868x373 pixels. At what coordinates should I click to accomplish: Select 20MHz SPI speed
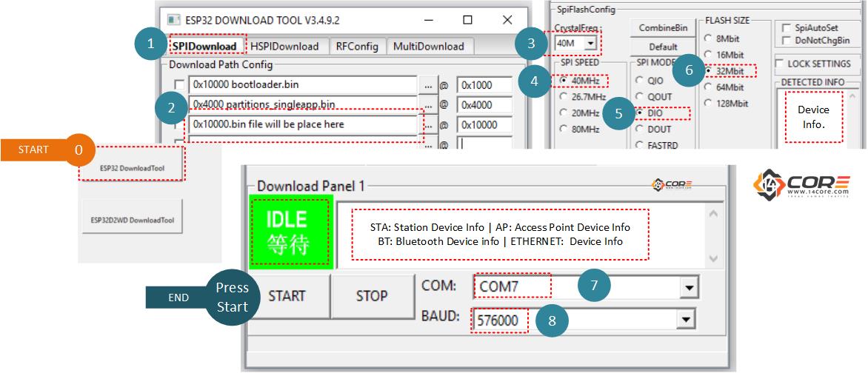pos(564,113)
